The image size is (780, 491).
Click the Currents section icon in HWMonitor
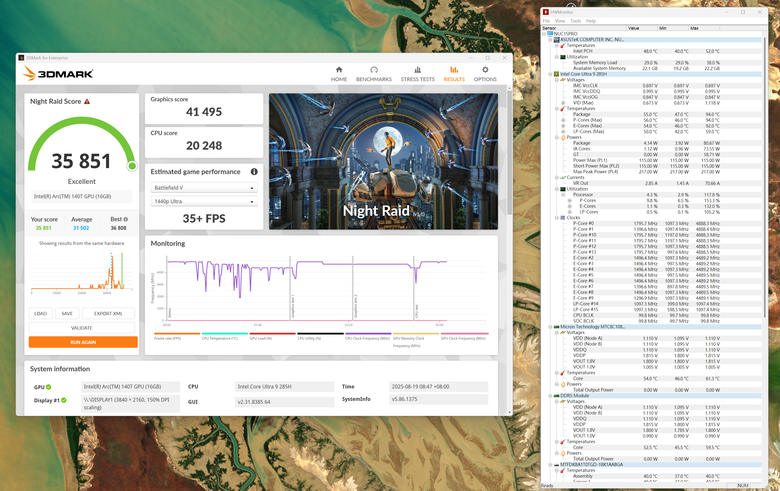point(563,178)
